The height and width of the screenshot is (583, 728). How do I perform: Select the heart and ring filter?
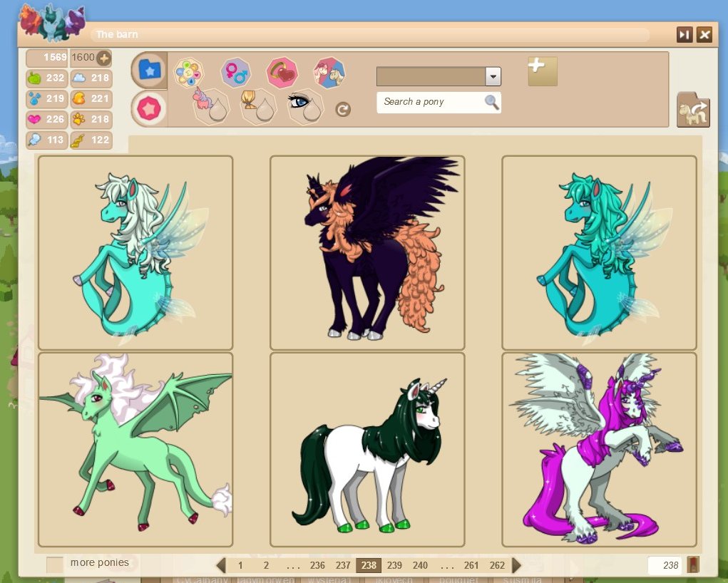tap(282, 72)
